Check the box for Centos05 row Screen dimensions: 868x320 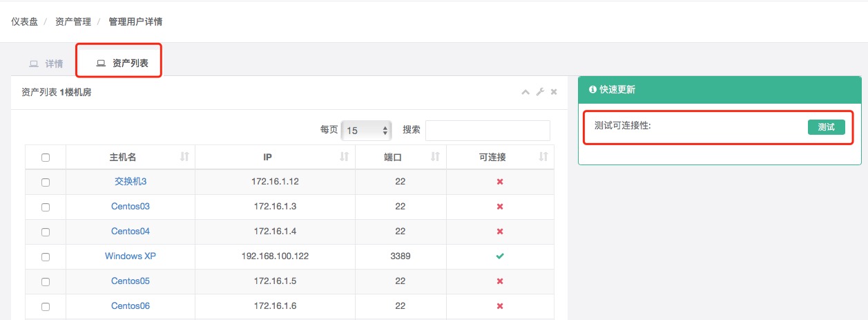point(46,282)
